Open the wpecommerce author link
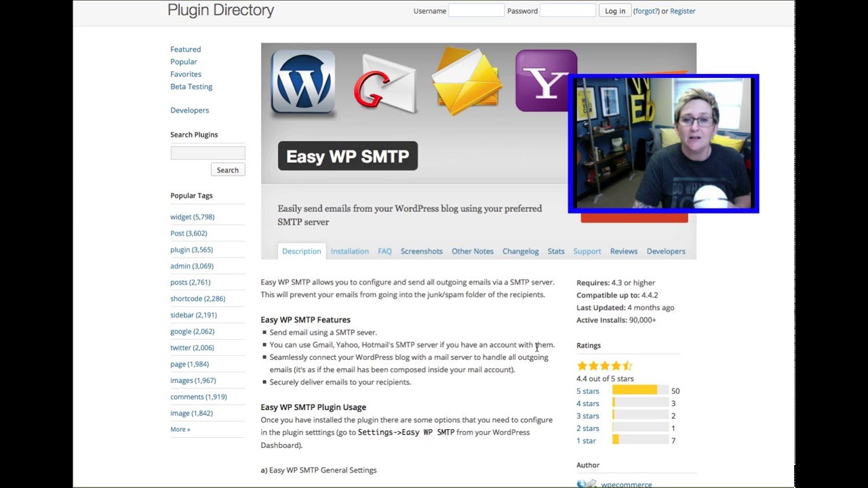The width and height of the screenshot is (868, 488). 627,485
